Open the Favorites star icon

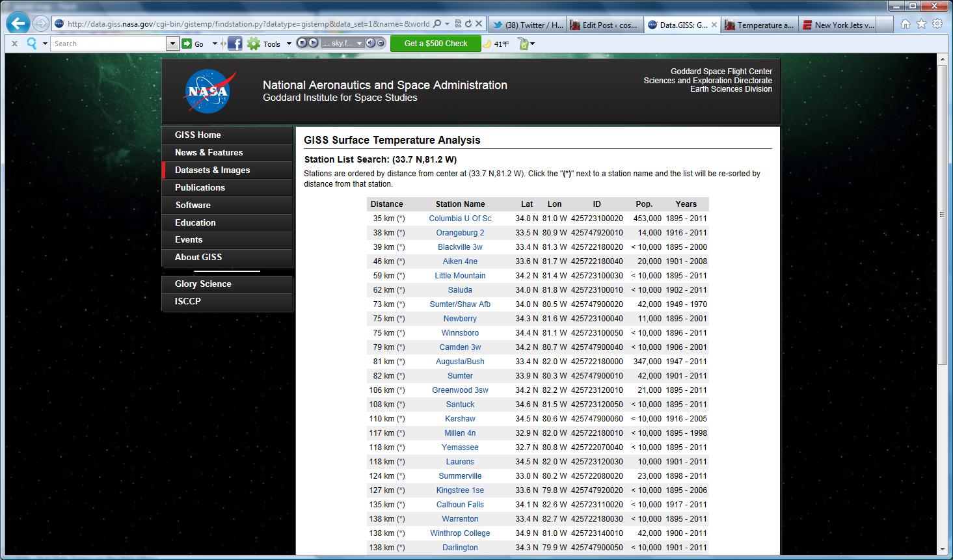[921, 24]
